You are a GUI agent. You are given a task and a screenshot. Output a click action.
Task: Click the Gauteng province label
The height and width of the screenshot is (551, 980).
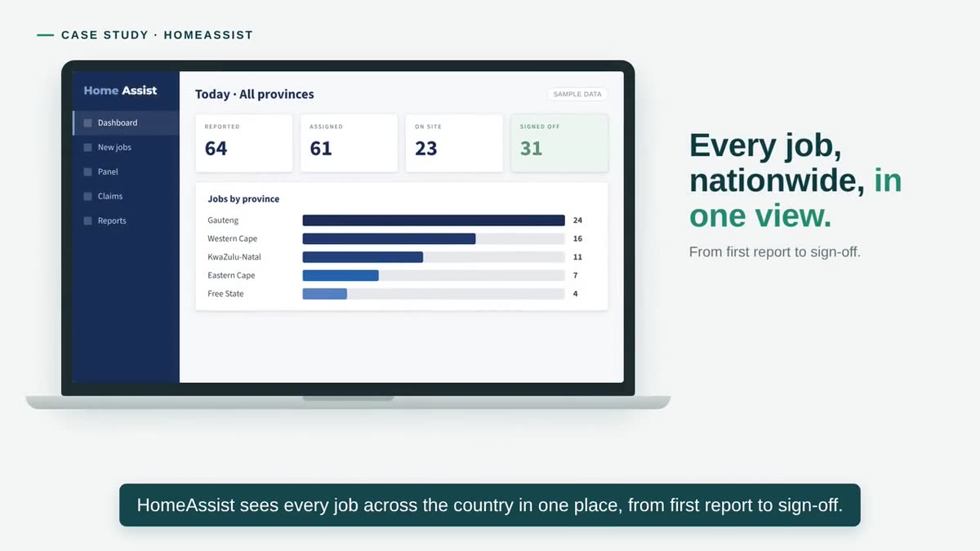(x=223, y=220)
